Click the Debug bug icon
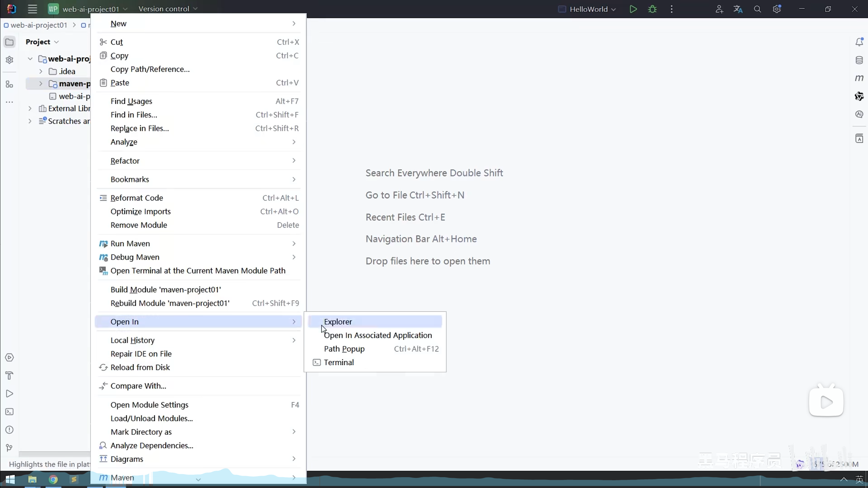This screenshot has height=488, width=868. tap(652, 9)
